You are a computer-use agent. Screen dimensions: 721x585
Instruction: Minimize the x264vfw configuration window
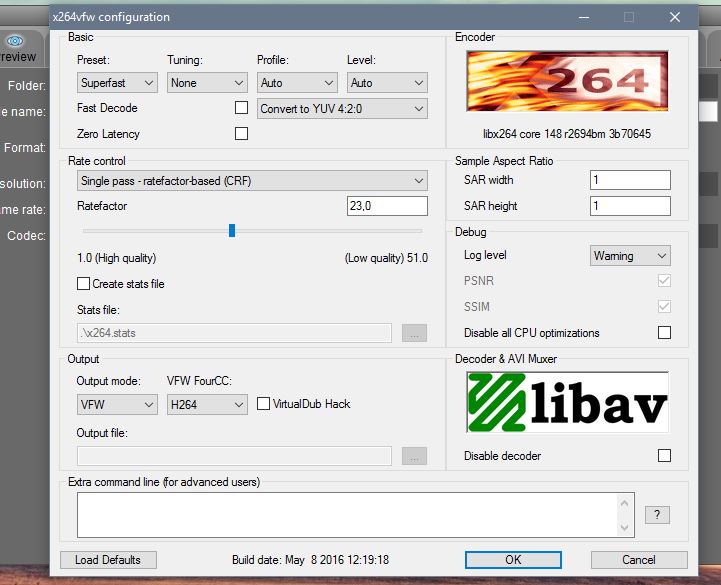584,17
